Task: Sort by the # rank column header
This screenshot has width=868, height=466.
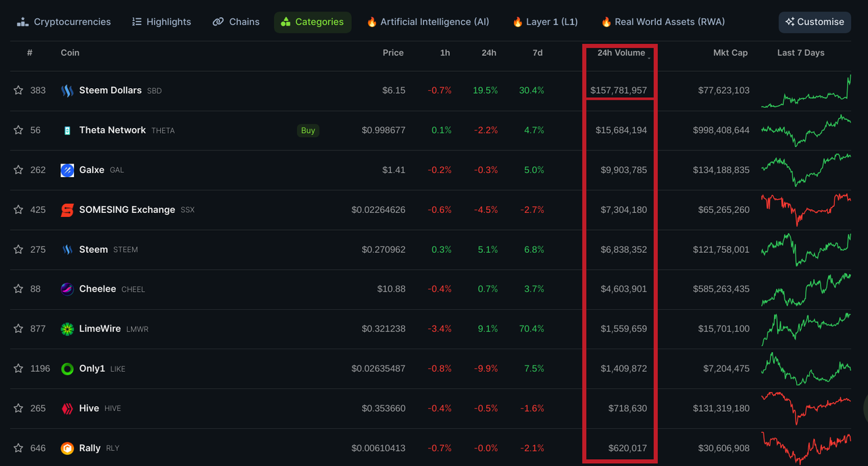Action: pos(30,53)
